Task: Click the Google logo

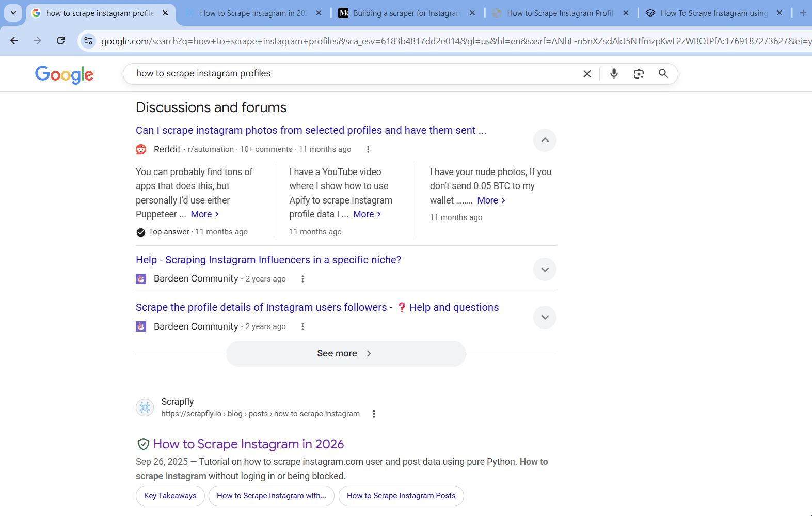Action: click(64, 74)
